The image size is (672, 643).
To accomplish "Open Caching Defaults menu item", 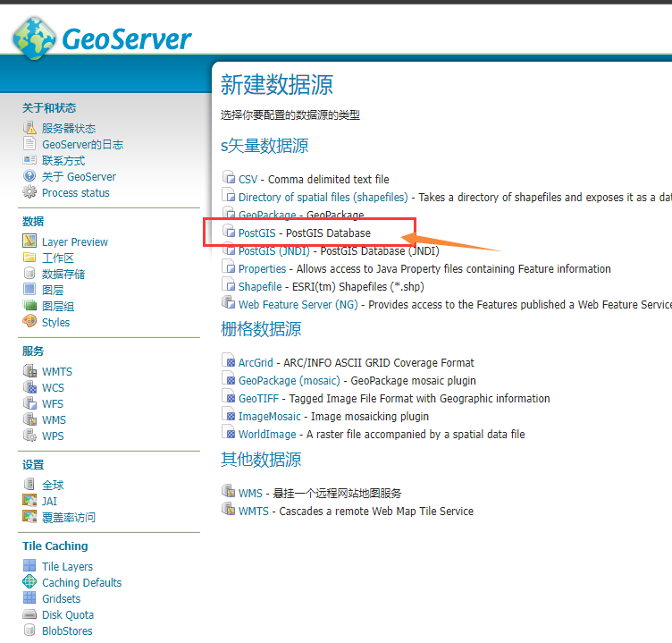I will pos(82,582).
